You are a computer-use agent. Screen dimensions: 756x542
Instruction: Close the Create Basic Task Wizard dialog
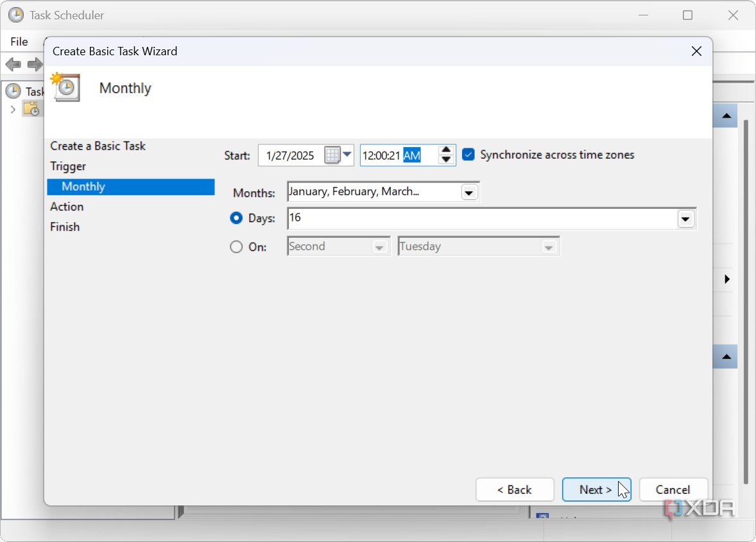coord(696,51)
